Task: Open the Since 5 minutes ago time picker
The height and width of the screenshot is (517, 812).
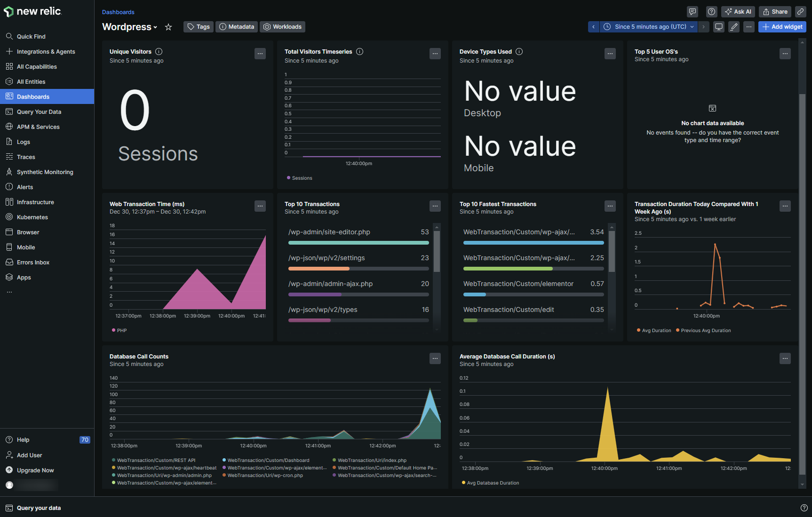Action: [648, 27]
